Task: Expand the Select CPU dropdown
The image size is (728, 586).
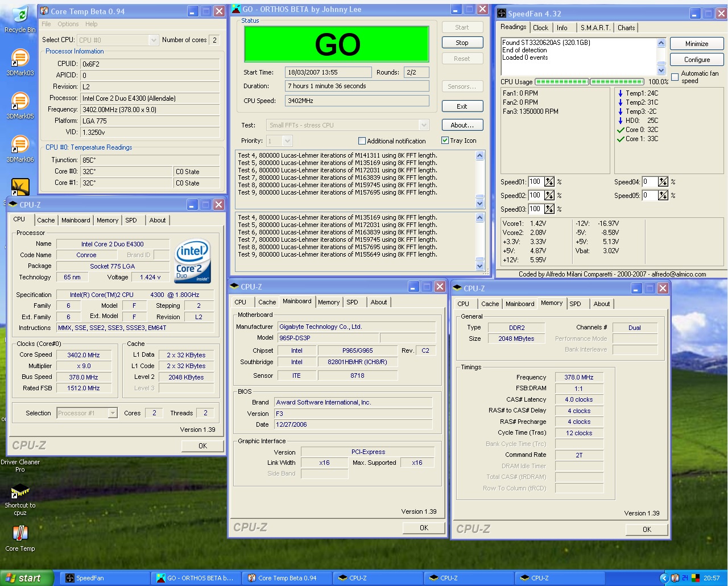Action: (153, 40)
